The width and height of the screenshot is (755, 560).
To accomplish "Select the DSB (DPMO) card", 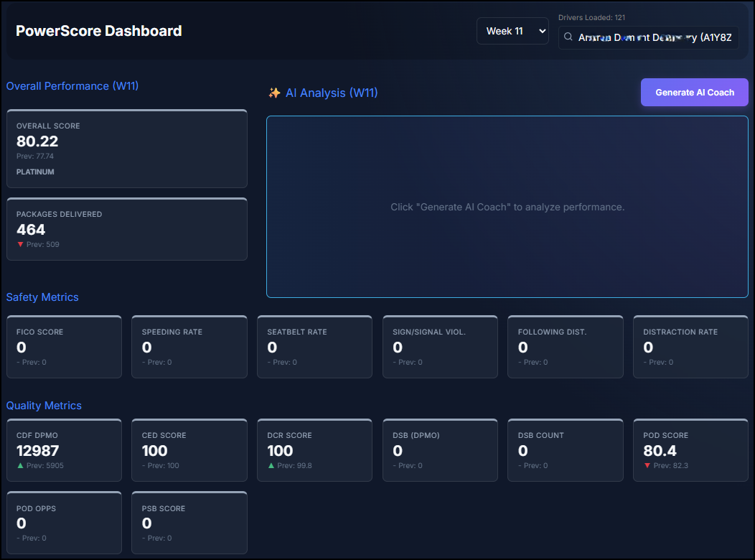I will [x=440, y=450].
